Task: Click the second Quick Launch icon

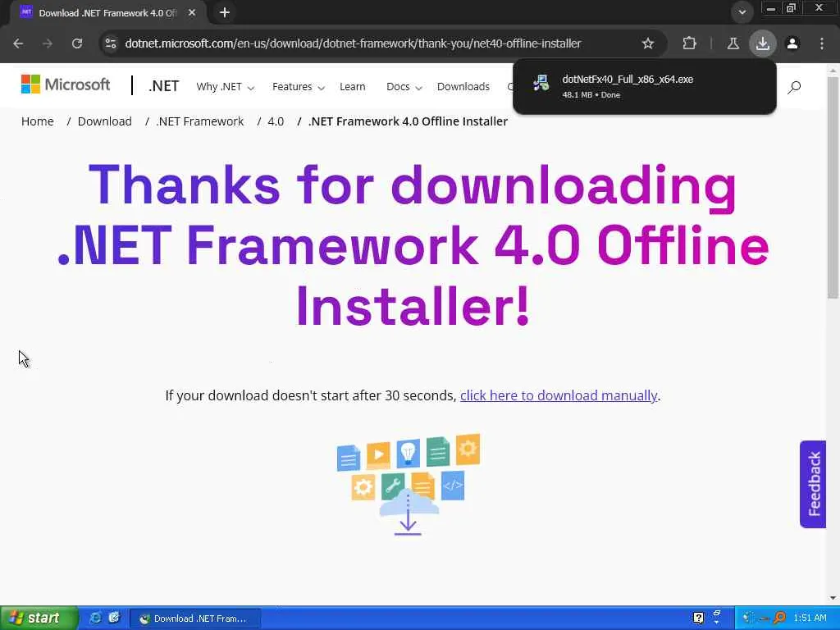Action: pos(114,618)
